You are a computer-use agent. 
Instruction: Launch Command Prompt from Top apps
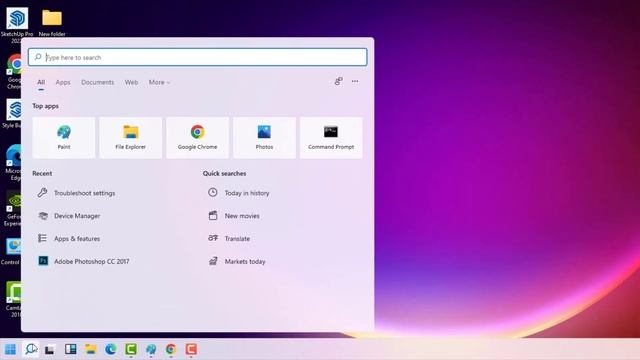[x=331, y=138]
